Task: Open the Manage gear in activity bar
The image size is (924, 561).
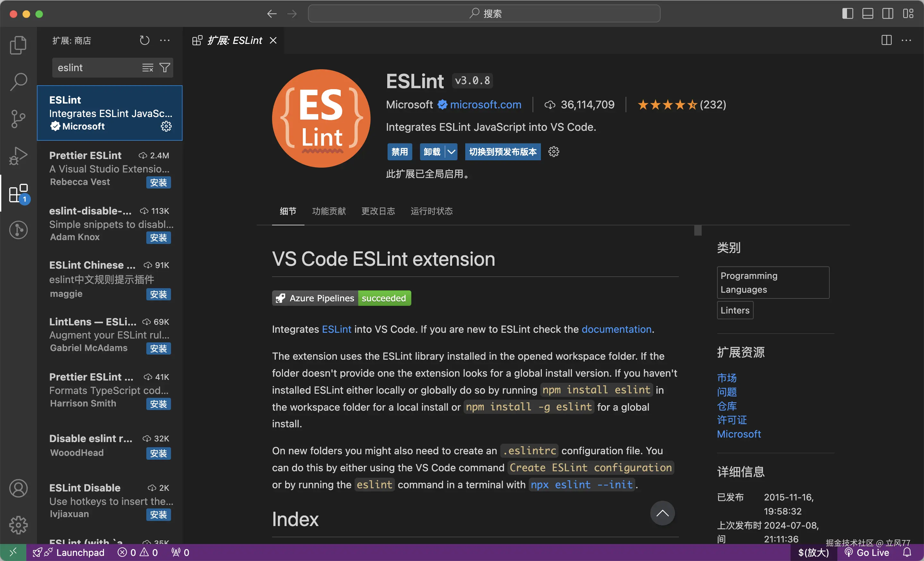Action: click(x=18, y=525)
